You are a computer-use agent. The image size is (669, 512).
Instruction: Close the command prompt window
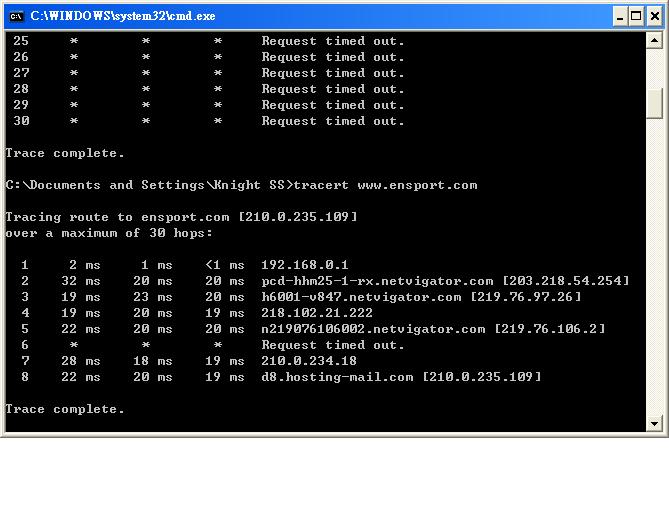(x=652, y=16)
